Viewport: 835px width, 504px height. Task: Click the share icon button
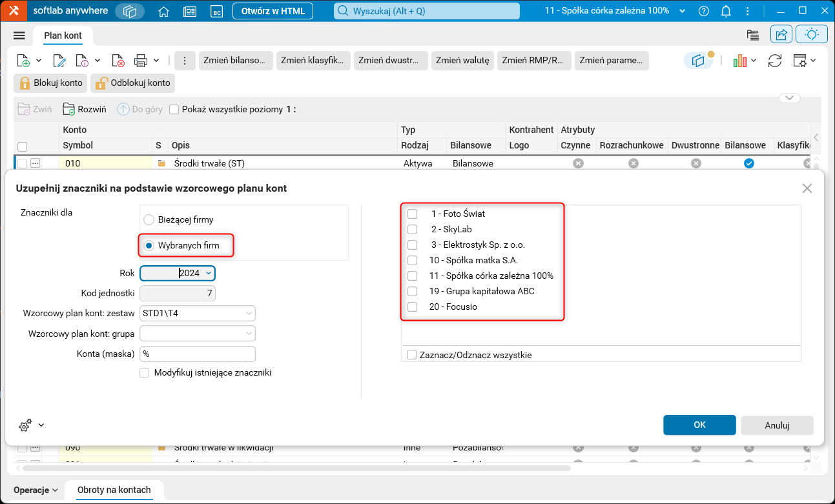781,35
